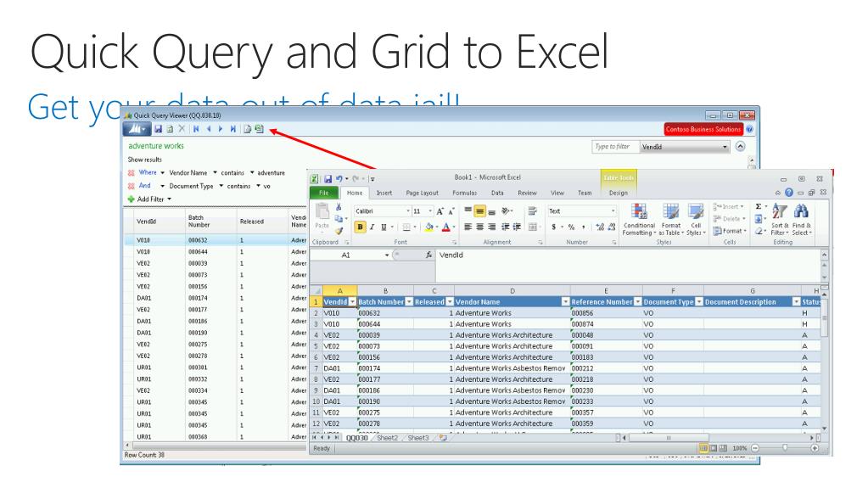Click the Copy icon in Excel Clipboard group

pyautogui.click(x=339, y=219)
